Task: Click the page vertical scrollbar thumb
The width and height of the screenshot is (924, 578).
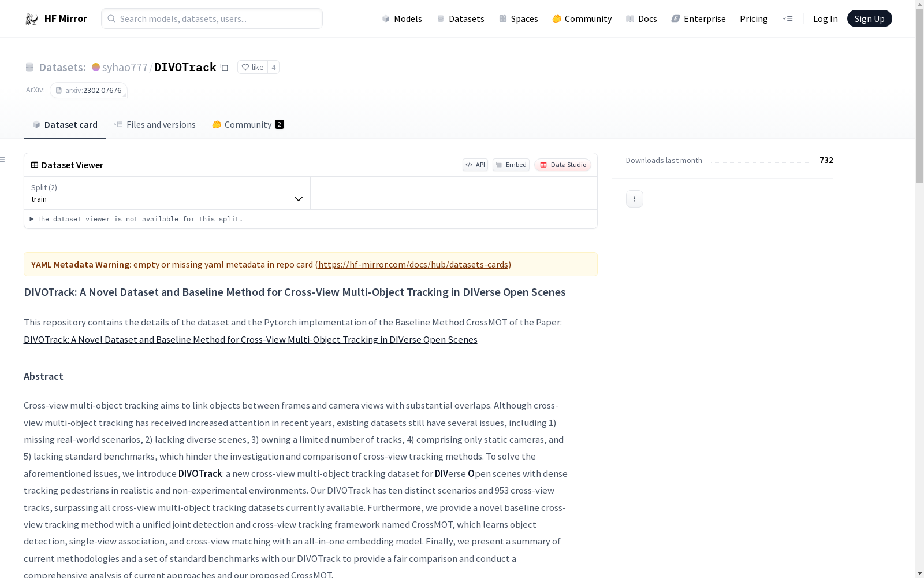Action: pos(919,97)
